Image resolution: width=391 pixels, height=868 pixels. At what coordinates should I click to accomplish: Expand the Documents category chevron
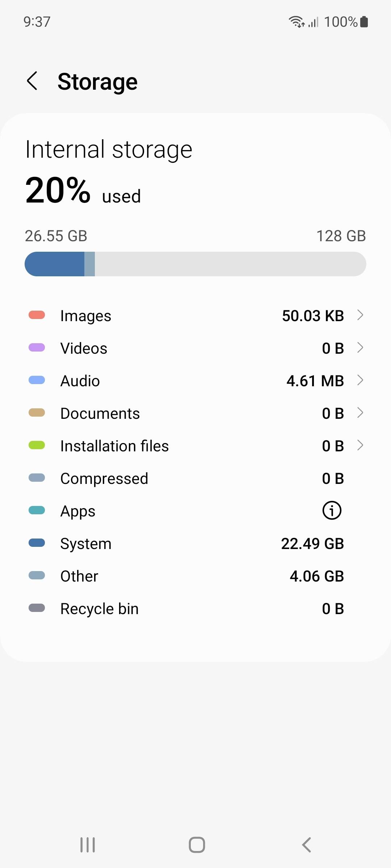360,413
